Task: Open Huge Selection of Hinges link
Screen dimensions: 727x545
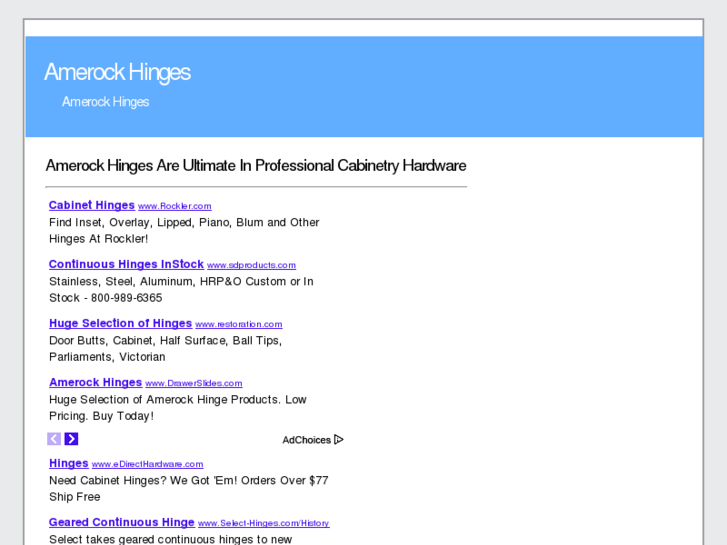Action: [x=121, y=323]
